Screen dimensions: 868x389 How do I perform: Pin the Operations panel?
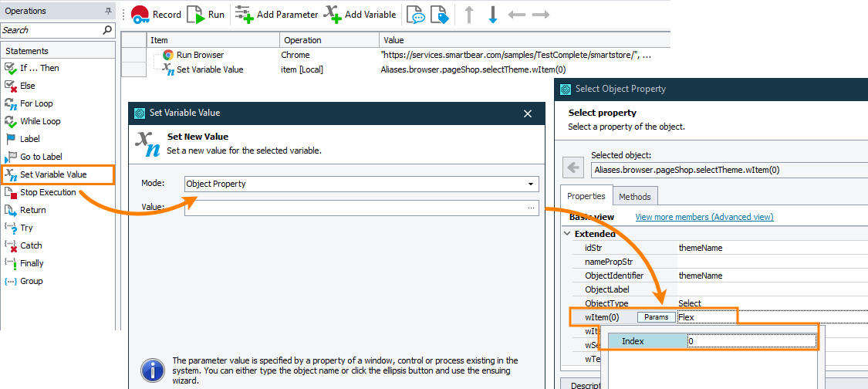(x=108, y=12)
